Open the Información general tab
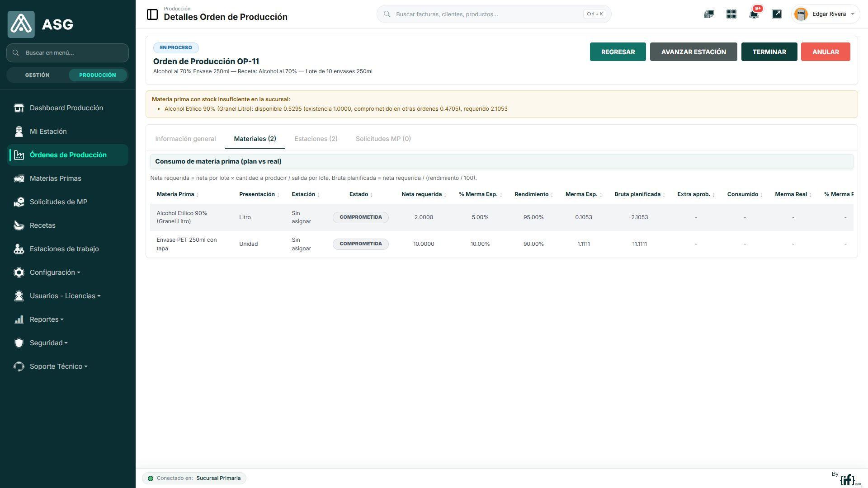This screenshot has height=488, width=868. coord(185,139)
